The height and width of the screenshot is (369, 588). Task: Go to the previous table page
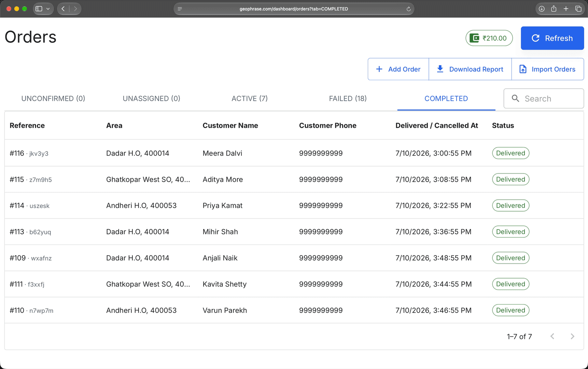[552, 337]
